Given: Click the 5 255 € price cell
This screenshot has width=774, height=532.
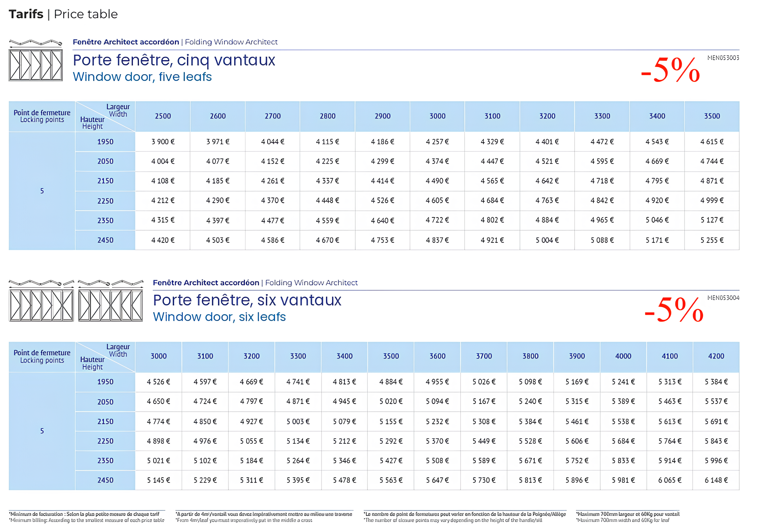Looking at the screenshot, I should pos(712,240).
